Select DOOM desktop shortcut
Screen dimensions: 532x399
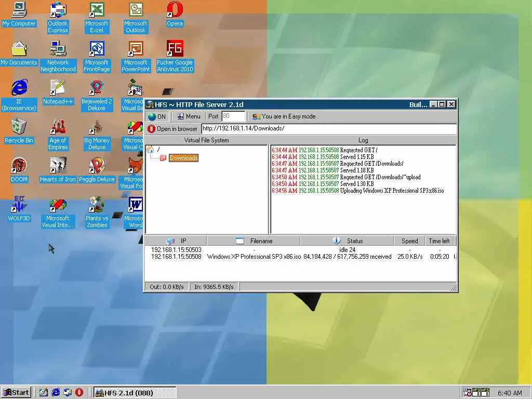19,170
